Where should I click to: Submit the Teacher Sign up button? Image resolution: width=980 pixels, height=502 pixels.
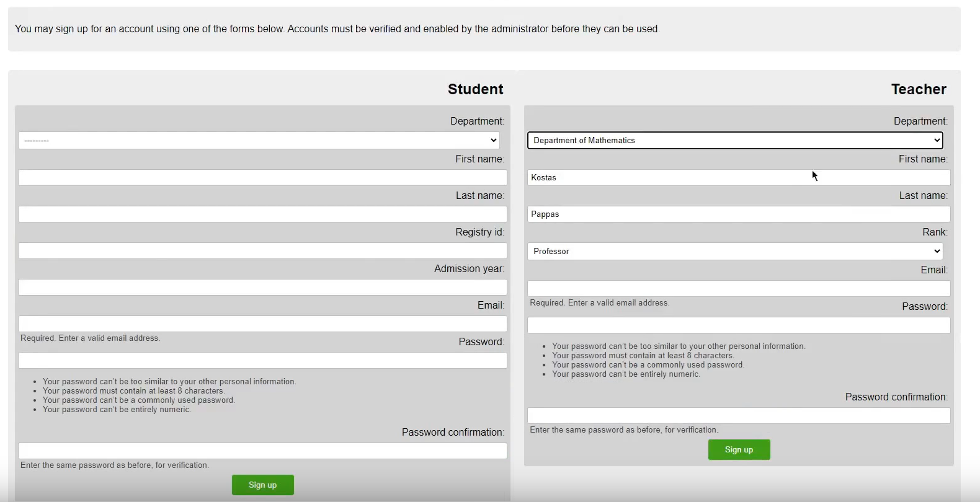point(739,449)
